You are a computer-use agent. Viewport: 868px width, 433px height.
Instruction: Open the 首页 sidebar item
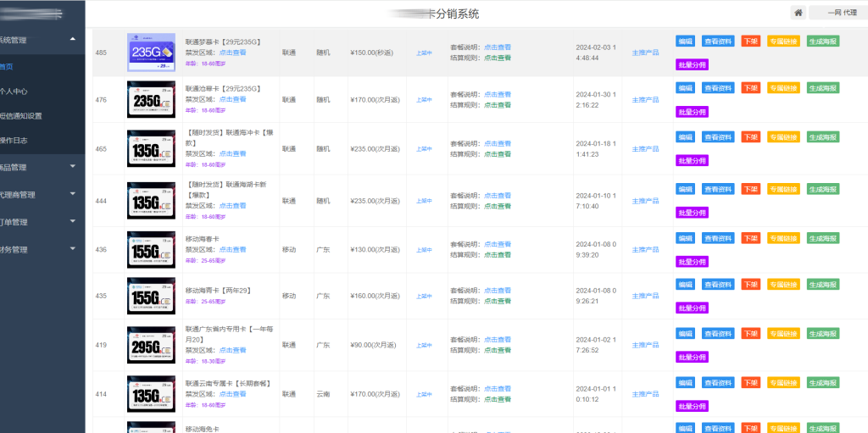coord(7,66)
